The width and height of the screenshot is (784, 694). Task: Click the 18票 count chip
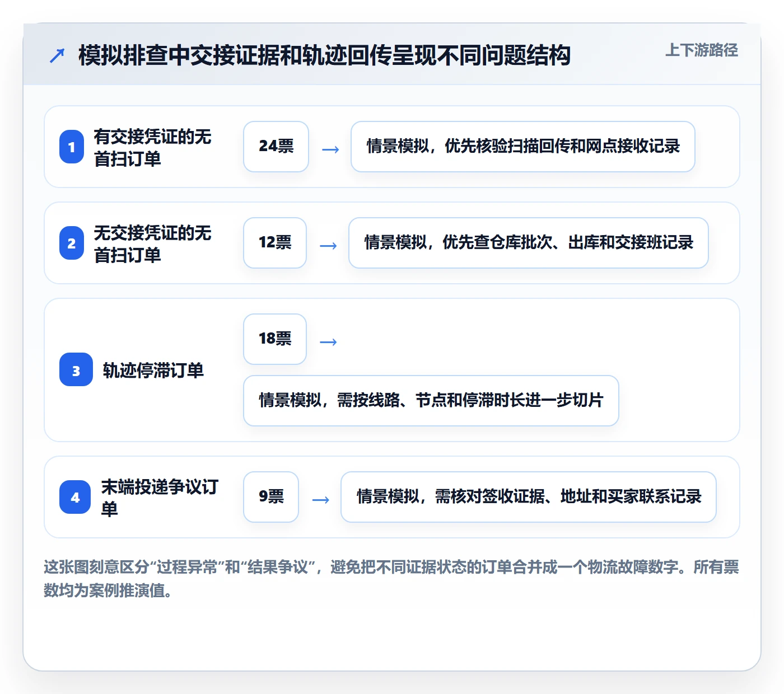pos(275,339)
